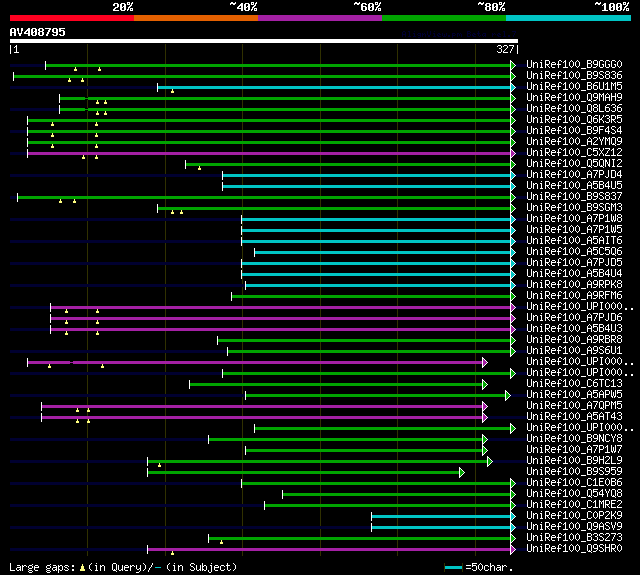
Task: Select UniRef100_B9S959 label
Action: [574, 472]
